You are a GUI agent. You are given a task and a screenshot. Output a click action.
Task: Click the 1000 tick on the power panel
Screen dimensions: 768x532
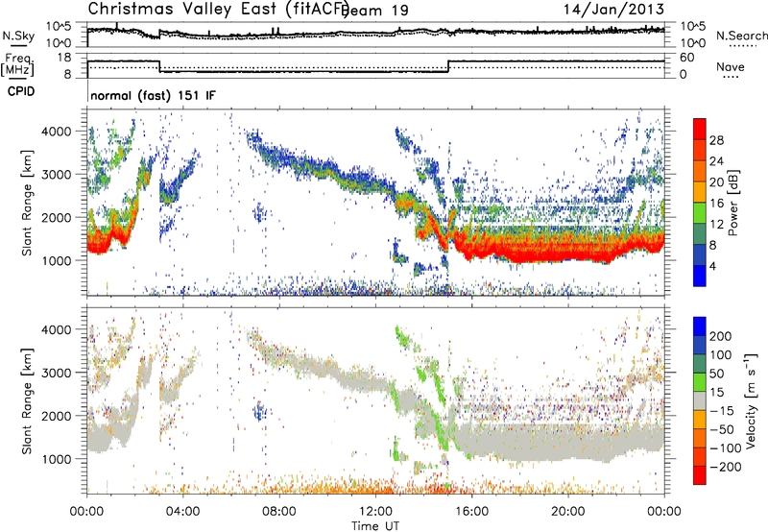56,260
